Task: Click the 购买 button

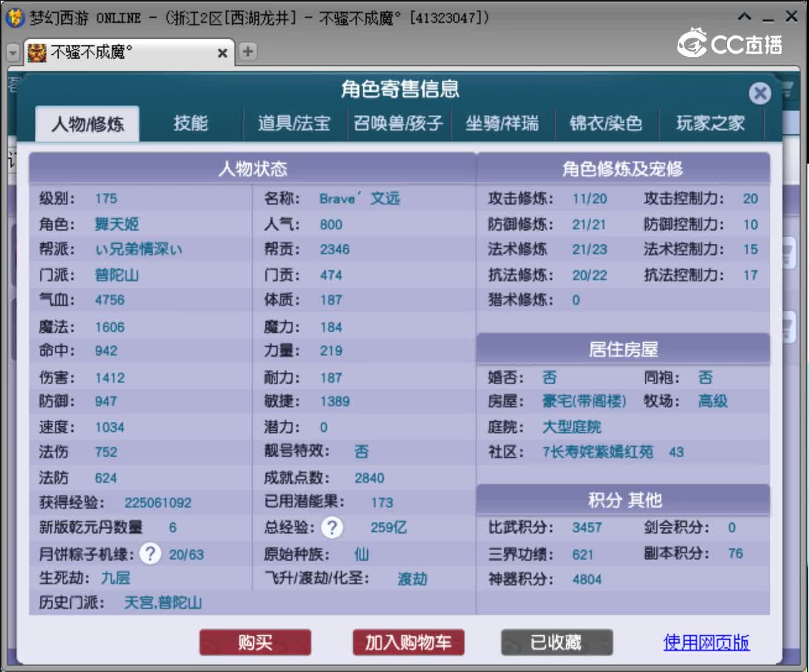Action: pyautogui.click(x=255, y=642)
